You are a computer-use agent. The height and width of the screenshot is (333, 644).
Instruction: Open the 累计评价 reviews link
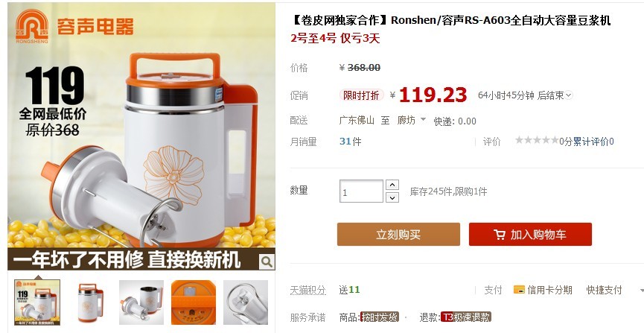click(593, 142)
